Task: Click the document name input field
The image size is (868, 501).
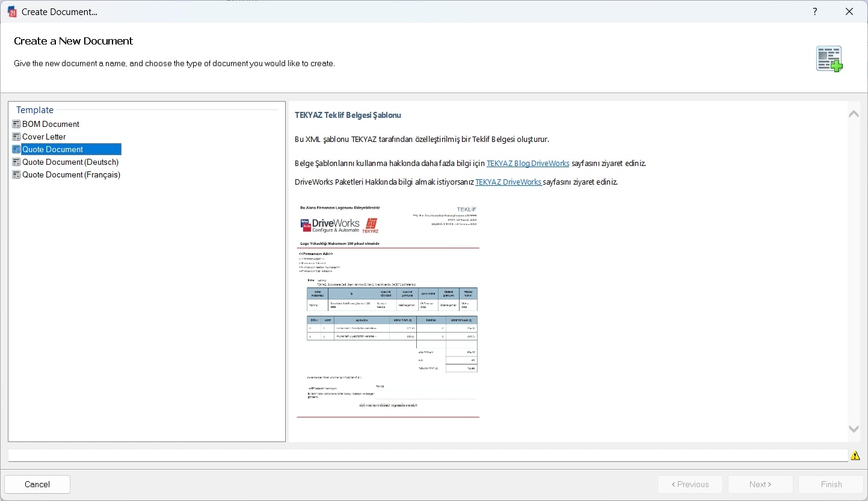Action: tap(428, 455)
